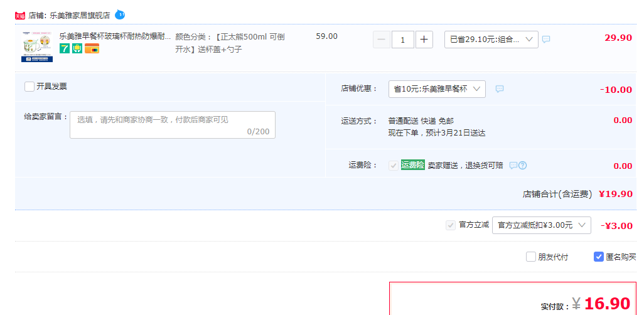Click the -10.00 shop discount amount
The height and width of the screenshot is (315, 644).
pyautogui.click(x=616, y=90)
